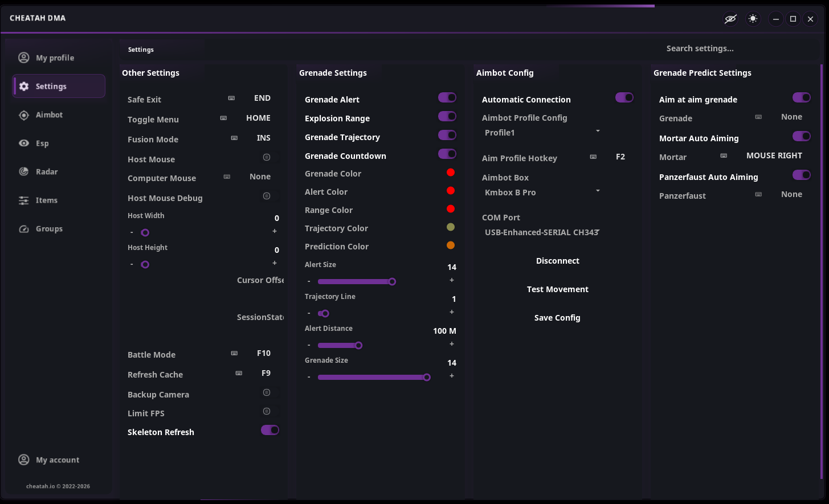The width and height of the screenshot is (829, 504).
Task: Click the Esp eye icon in sidebar
Action: [24, 143]
